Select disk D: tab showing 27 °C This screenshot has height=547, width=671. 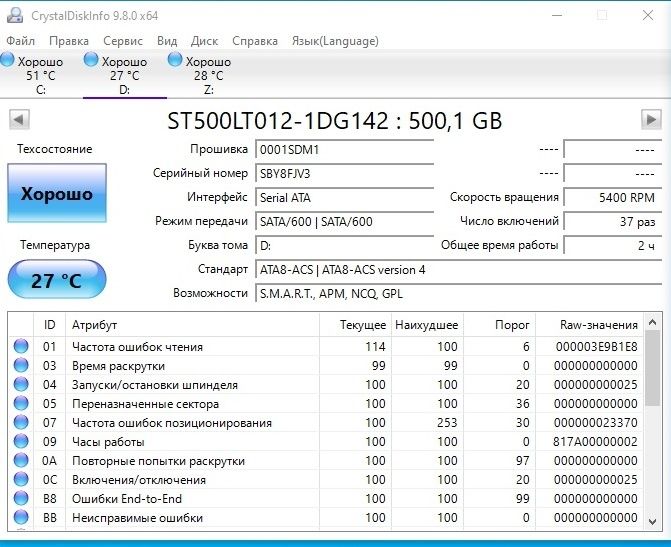(124, 75)
